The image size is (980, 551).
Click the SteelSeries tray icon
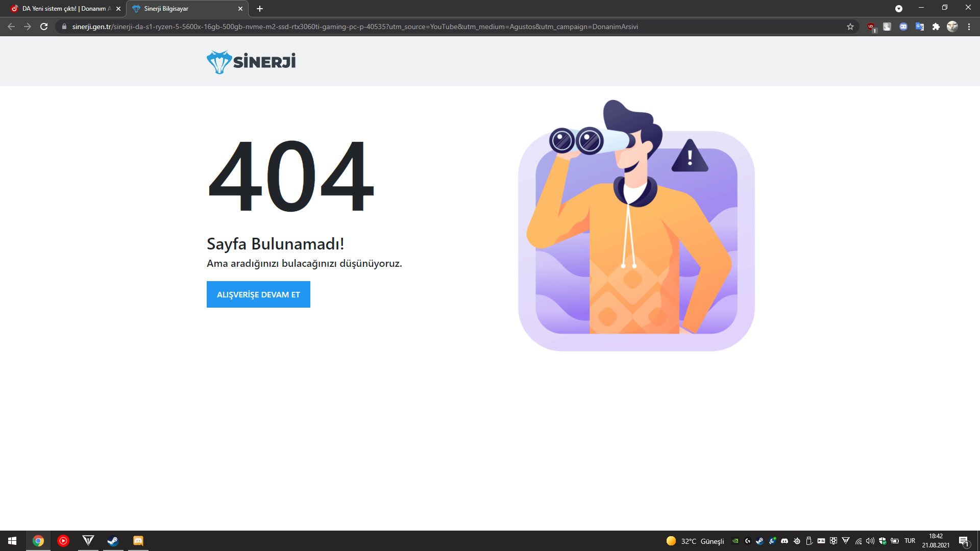tap(797, 541)
